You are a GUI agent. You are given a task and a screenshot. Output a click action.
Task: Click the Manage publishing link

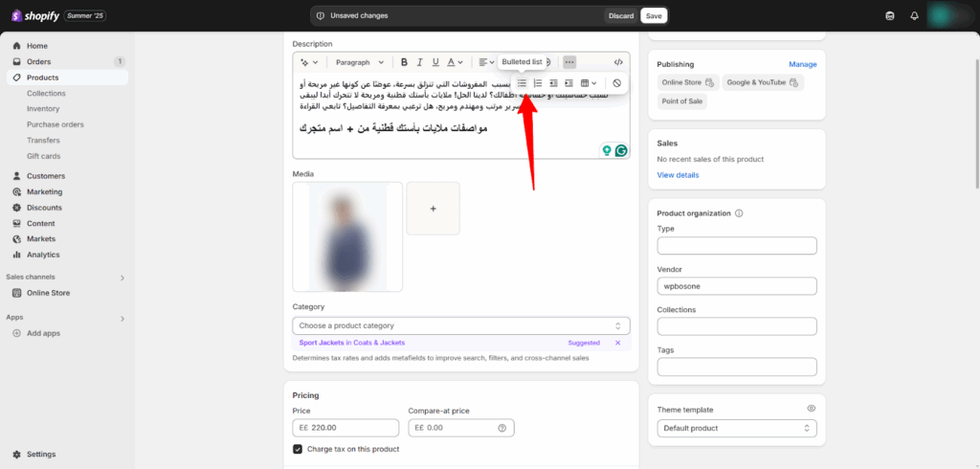pyautogui.click(x=802, y=64)
